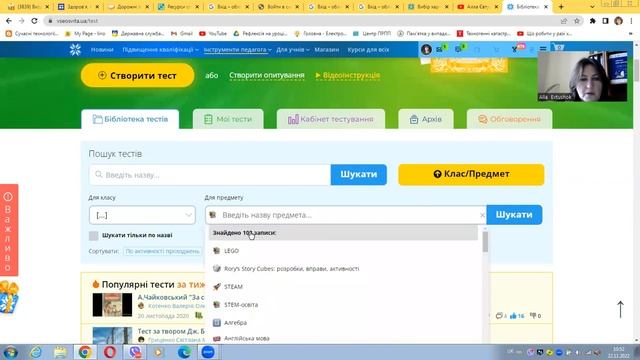Open Zoom from the taskbar
The width and height of the screenshot is (640, 360).
click(208, 352)
